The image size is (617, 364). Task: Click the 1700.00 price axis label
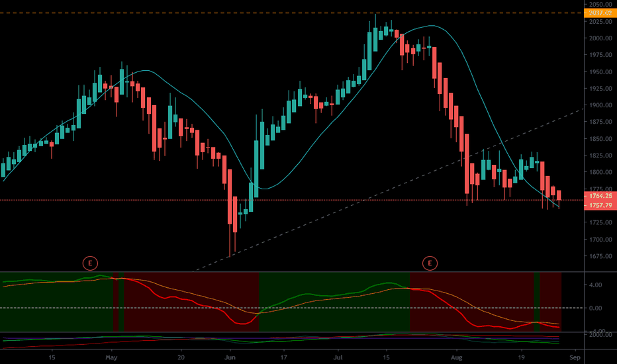click(x=600, y=240)
